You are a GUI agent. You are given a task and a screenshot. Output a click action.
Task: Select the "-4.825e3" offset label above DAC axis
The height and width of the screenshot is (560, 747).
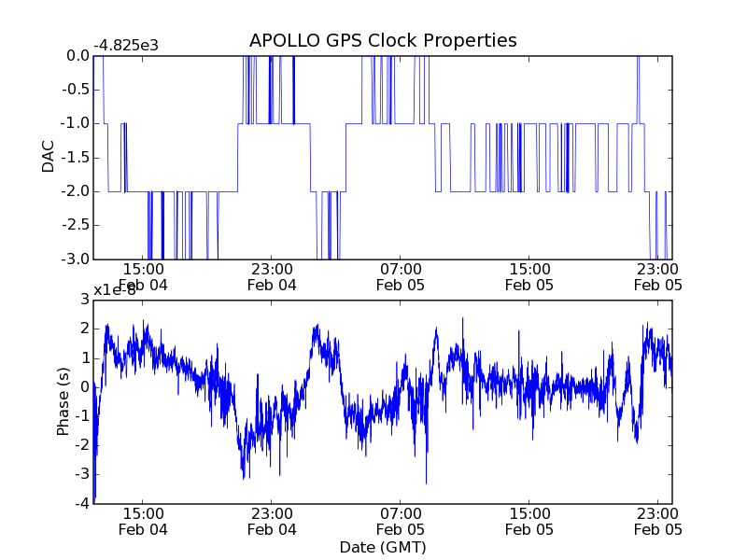click(126, 46)
